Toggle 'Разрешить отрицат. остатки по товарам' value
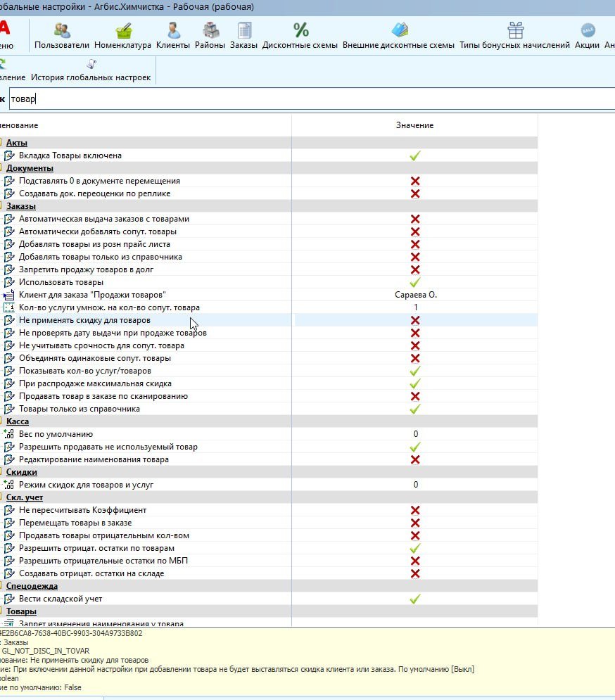Viewport: 615px width, 700px height. coord(415,548)
